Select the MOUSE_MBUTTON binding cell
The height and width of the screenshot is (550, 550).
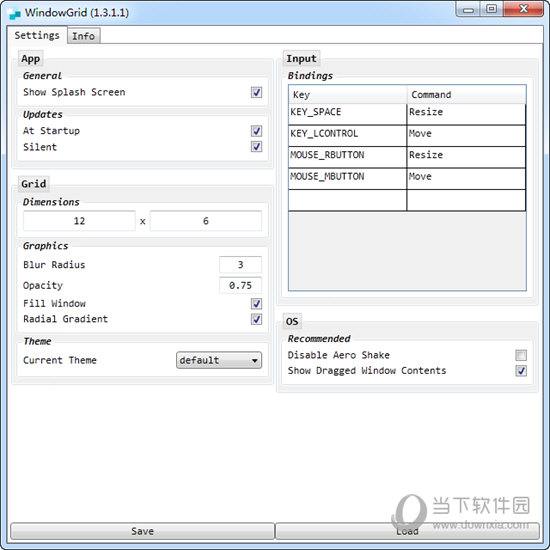point(347,179)
